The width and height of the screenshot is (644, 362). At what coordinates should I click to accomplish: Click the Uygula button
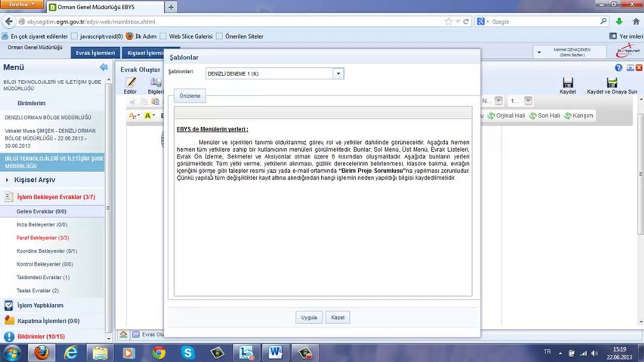[309, 317]
